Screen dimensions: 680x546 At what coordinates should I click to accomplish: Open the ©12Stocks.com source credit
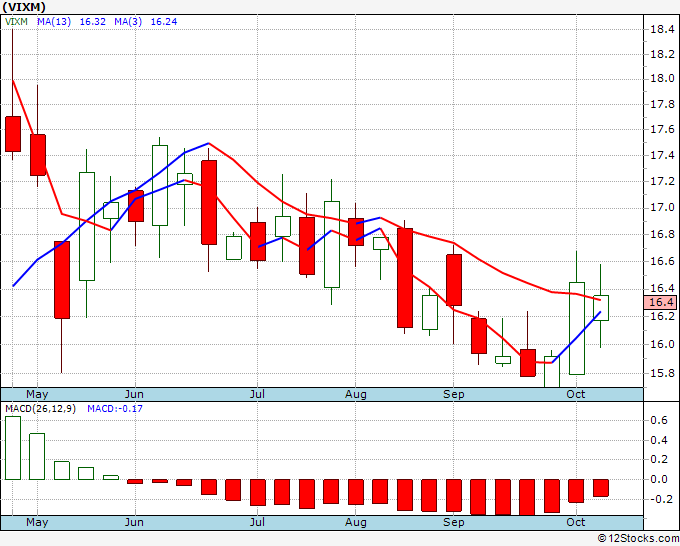pos(638,538)
